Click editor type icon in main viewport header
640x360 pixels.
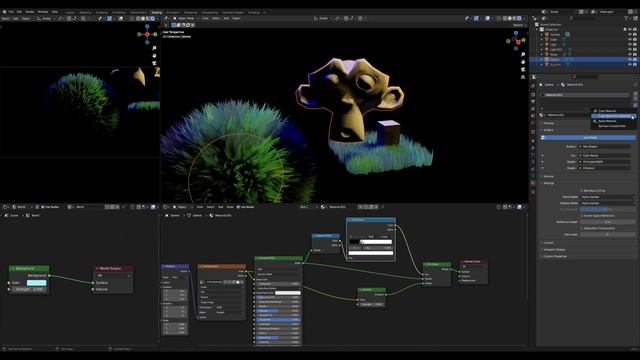pos(167,18)
